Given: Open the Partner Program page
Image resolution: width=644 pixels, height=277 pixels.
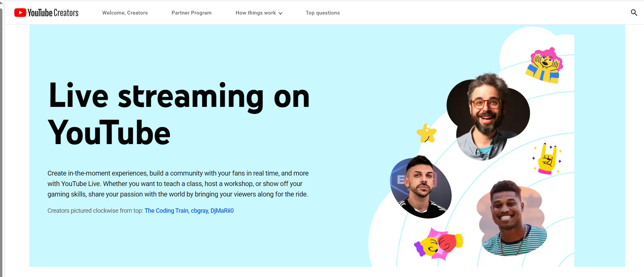Looking at the screenshot, I should (191, 13).
